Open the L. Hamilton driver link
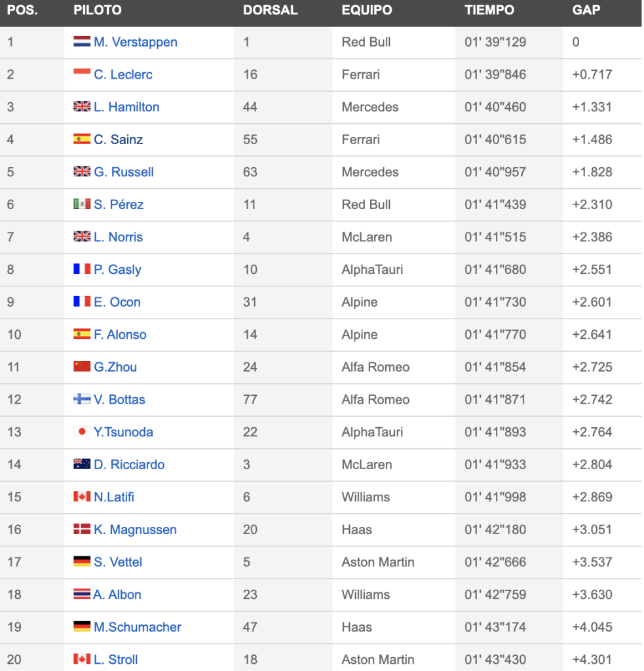 pyautogui.click(x=126, y=107)
